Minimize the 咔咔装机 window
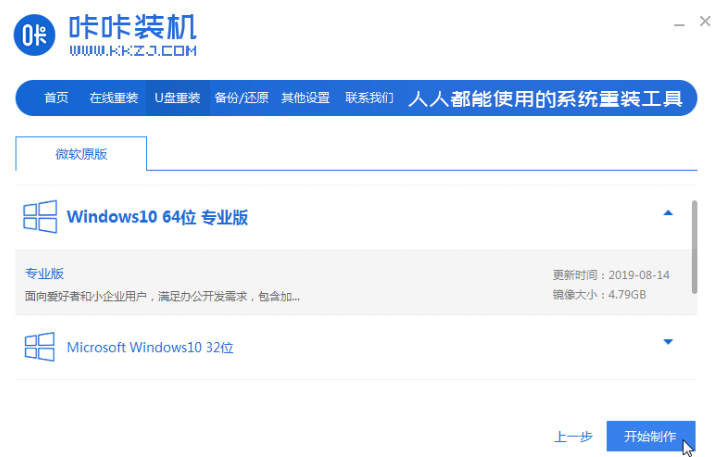Viewport: 720px width, 457px height. click(679, 24)
